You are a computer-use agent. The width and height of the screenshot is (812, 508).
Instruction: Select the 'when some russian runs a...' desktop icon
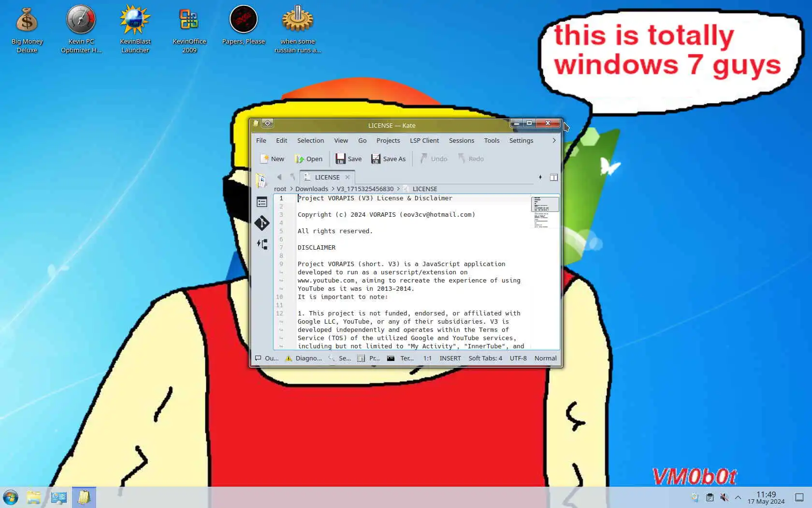[x=298, y=29]
